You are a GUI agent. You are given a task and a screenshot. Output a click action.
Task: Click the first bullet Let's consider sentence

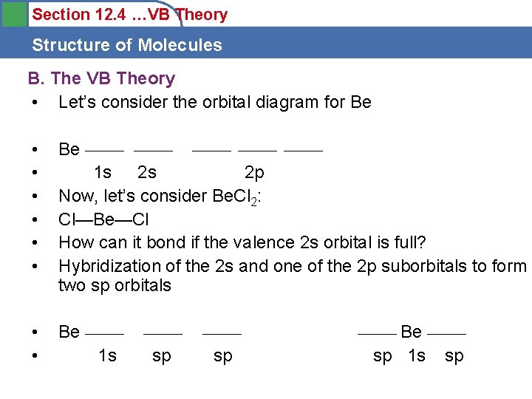coord(215,103)
